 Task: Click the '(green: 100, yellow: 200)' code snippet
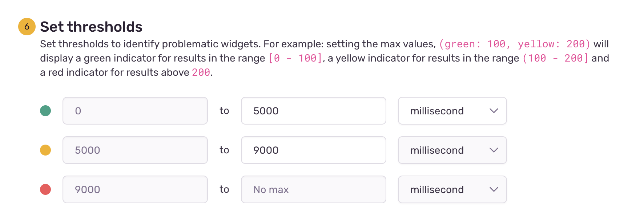click(515, 44)
